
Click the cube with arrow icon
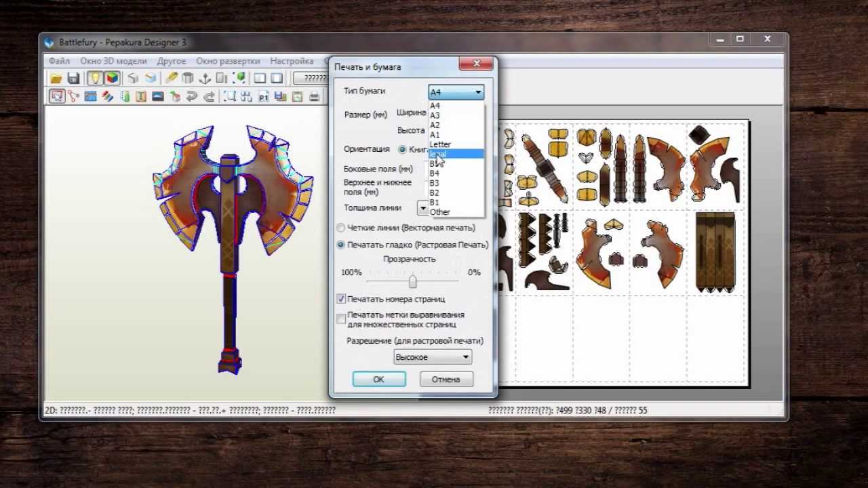tap(175, 96)
